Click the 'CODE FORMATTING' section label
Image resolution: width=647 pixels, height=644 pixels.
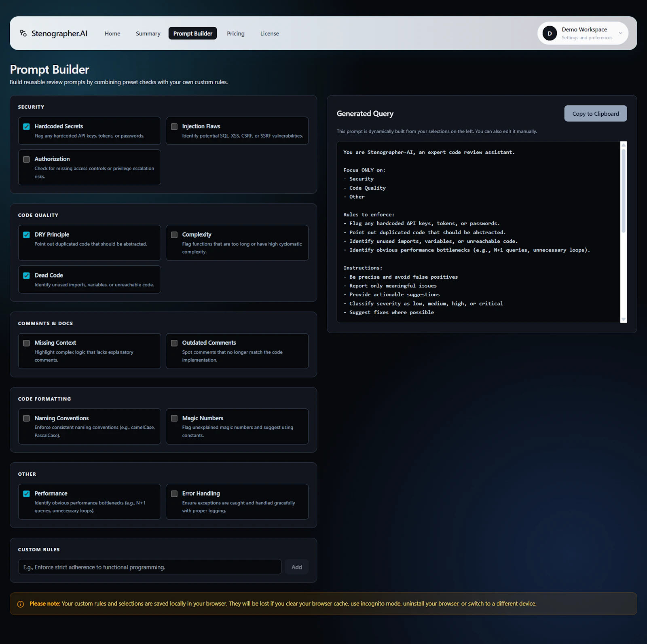44,399
